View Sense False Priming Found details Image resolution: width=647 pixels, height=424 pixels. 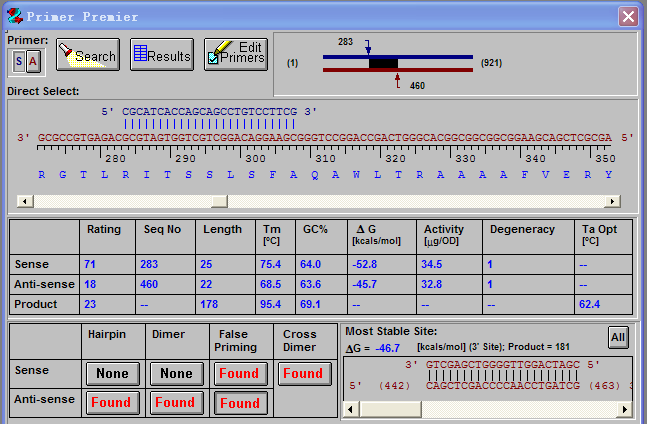[239, 374]
